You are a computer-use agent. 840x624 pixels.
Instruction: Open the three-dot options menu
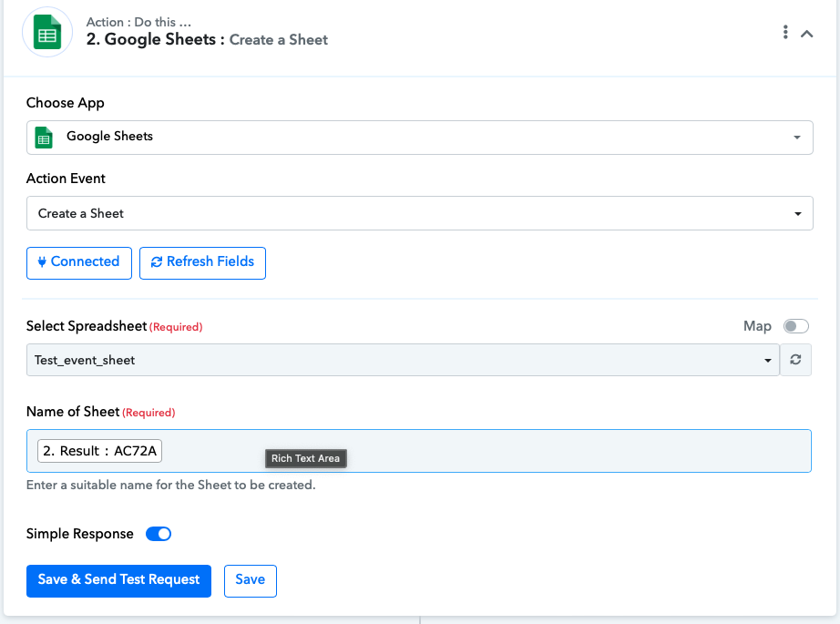[785, 32]
